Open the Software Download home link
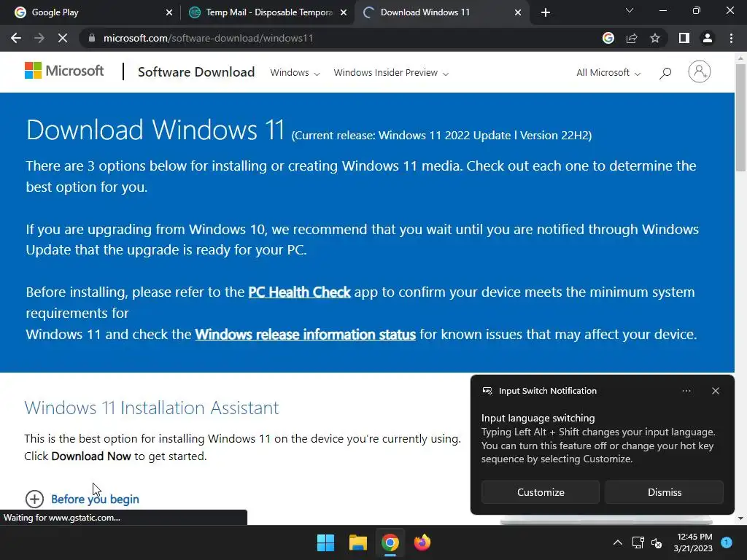Viewport: 747px width, 560px height. pos(196,72)
